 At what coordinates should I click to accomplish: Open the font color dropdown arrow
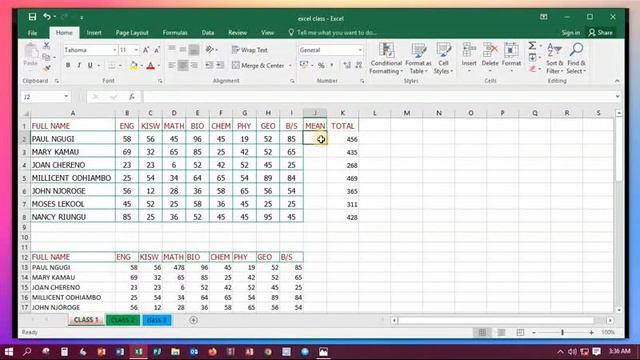click(158, 66)
